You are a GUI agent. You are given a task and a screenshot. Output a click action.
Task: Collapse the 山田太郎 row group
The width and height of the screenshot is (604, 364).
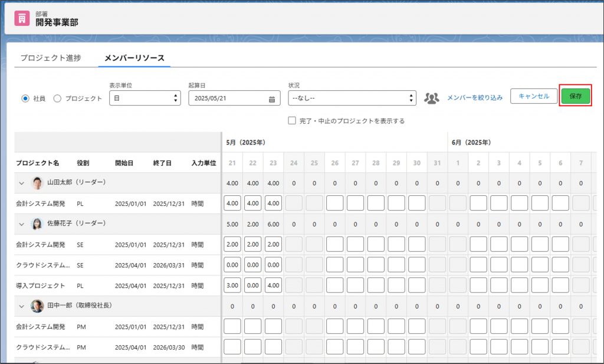[22, 183]
